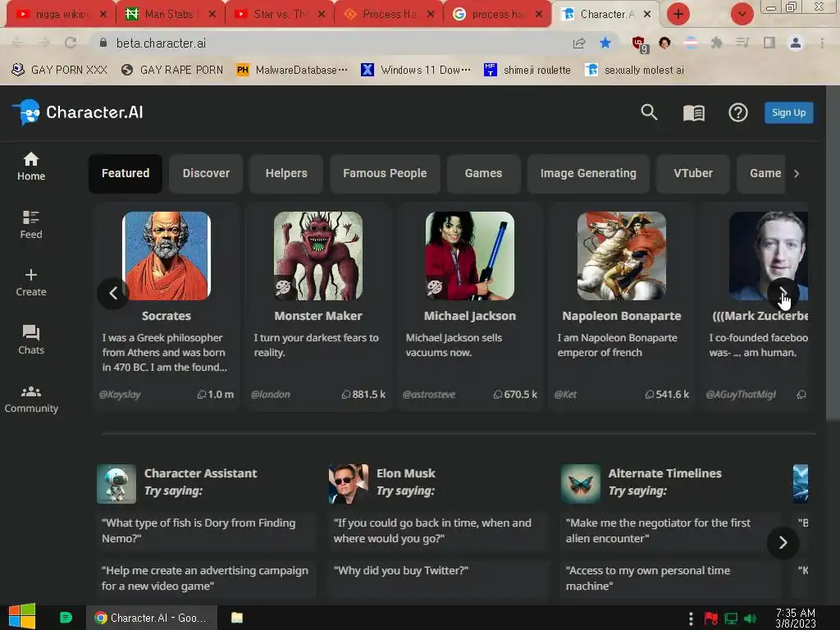
Task: Open the Socrates character portrait
Action: [x=166, y=256]
